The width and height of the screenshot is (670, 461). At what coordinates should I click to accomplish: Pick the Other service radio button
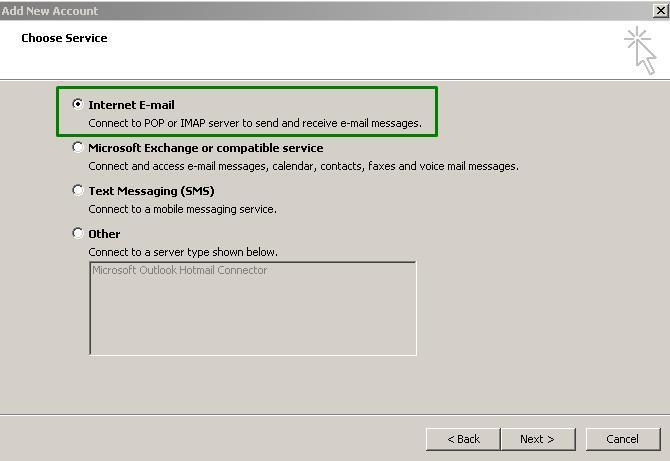[77, 234]
